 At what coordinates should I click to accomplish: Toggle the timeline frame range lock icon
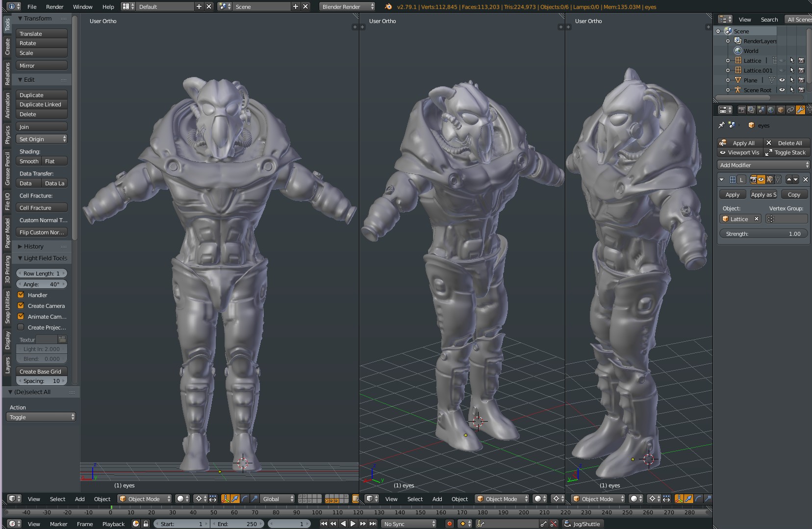[x=146, y=524]
